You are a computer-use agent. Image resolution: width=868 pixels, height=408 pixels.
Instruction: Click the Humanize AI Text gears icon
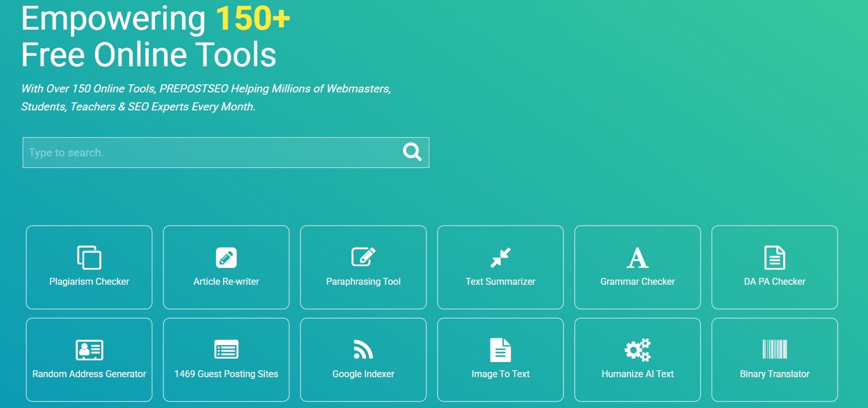[x=637, y=350]
